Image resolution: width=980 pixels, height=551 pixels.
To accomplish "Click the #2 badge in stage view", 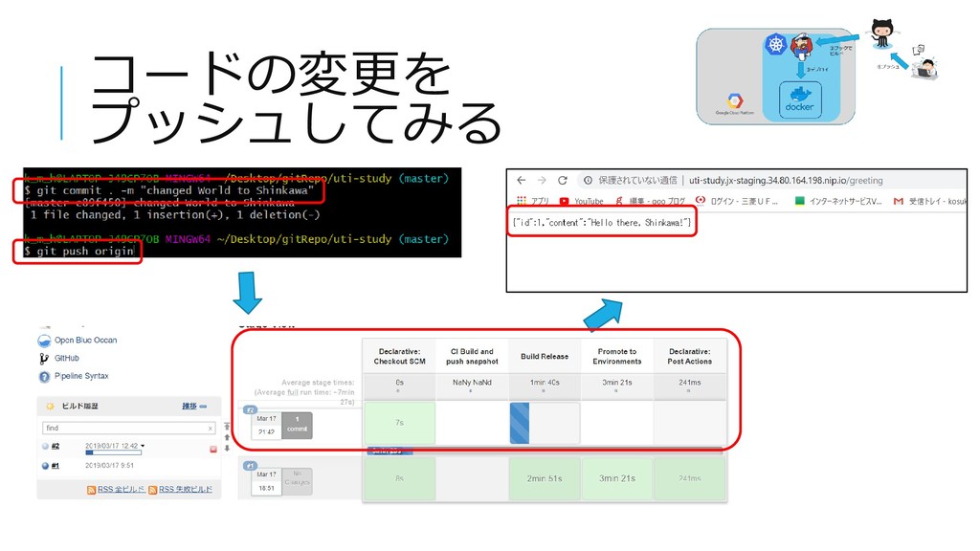I will (250, 409).
